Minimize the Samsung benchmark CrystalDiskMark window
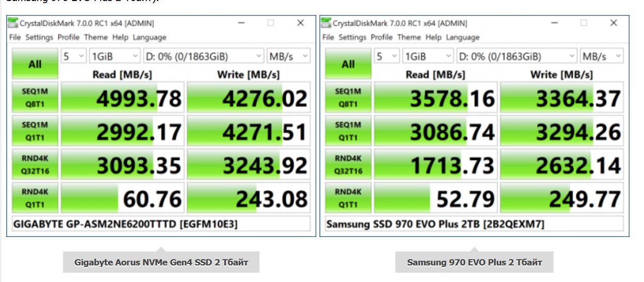 coord(554,23)
